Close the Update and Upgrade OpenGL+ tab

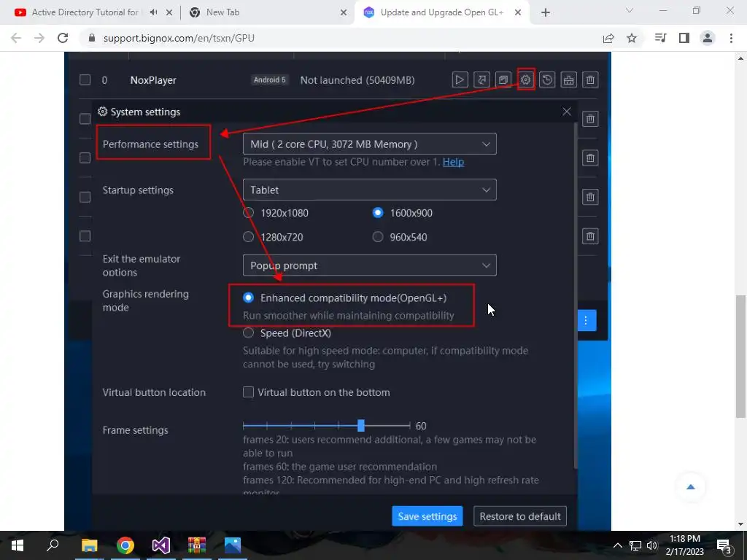pos(518,13)
